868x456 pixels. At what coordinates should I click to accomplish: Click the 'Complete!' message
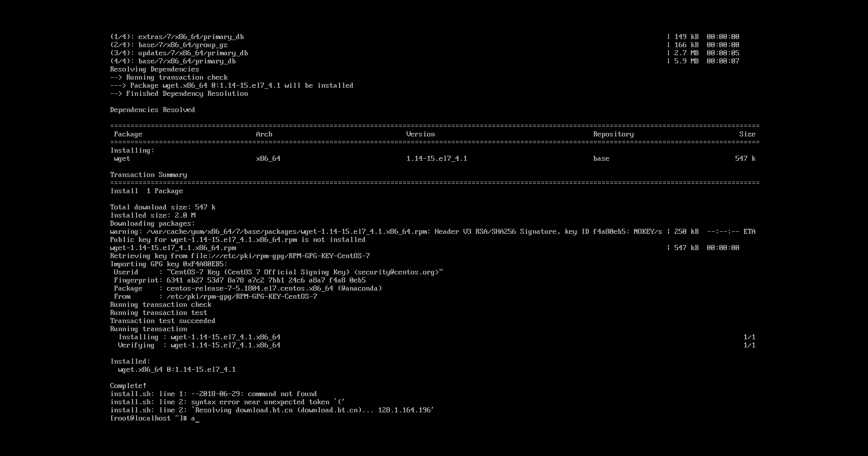click(x=128, y=385)
